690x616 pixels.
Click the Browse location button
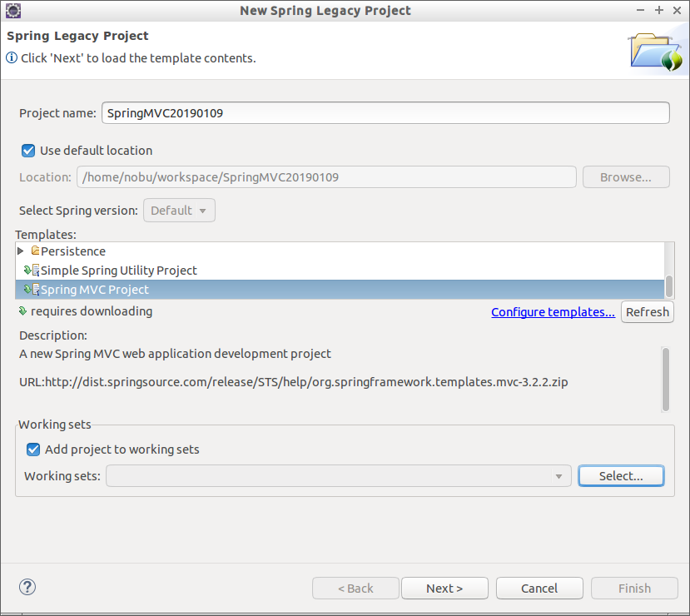click(626, 177)
